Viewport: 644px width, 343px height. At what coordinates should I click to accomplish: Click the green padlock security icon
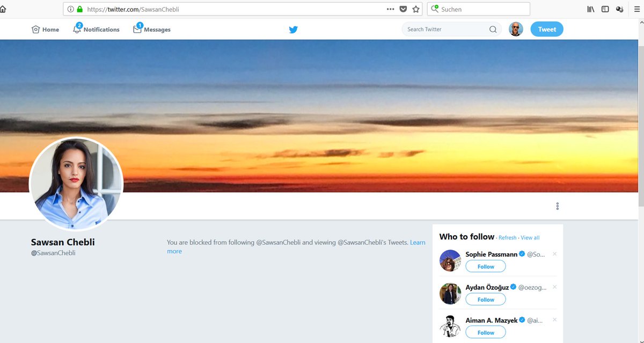click(80, 9)
